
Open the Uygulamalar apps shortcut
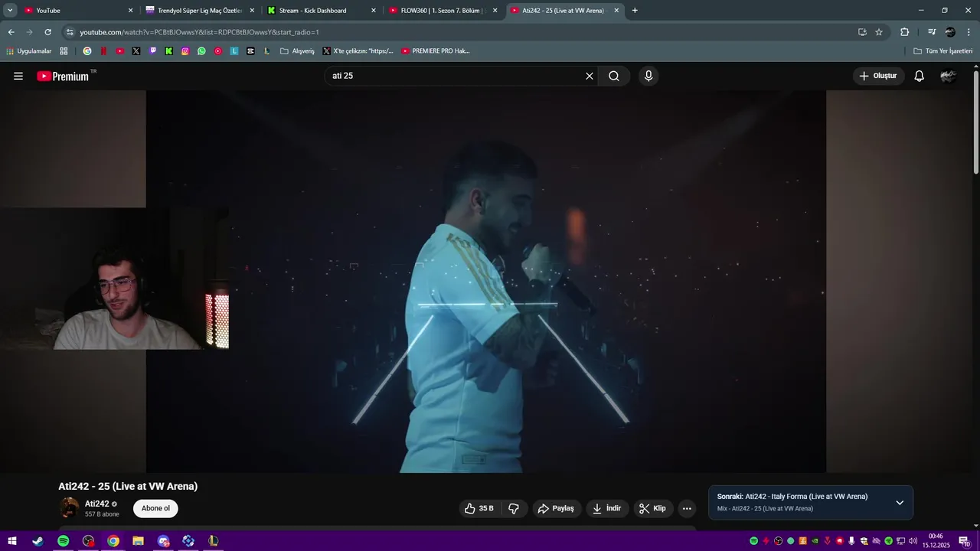coord(28,51)
